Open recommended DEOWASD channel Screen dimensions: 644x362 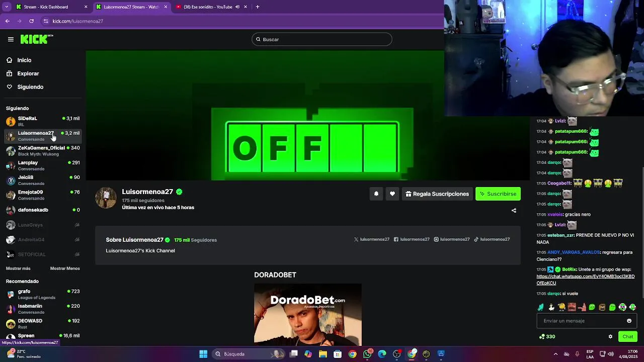43,324
